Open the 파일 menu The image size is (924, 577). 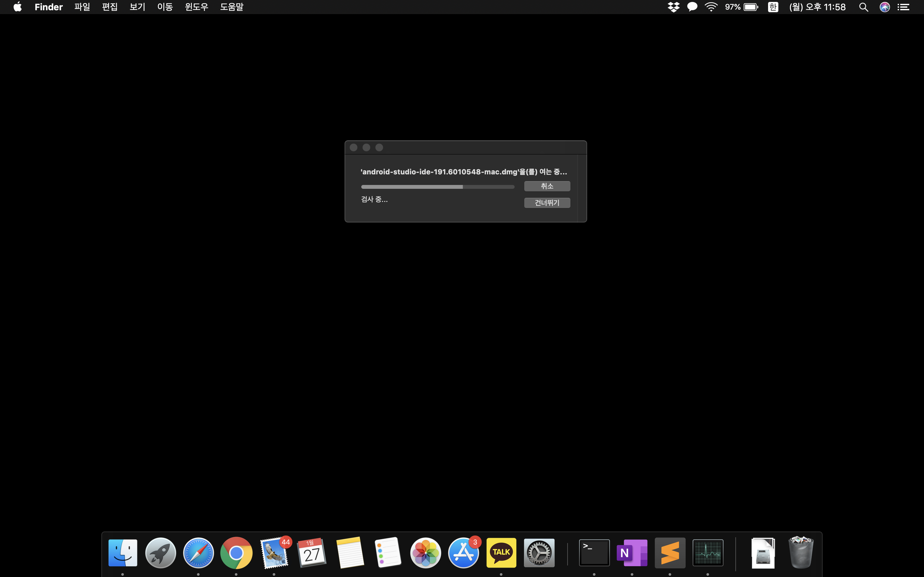click(x=82, y=7)
